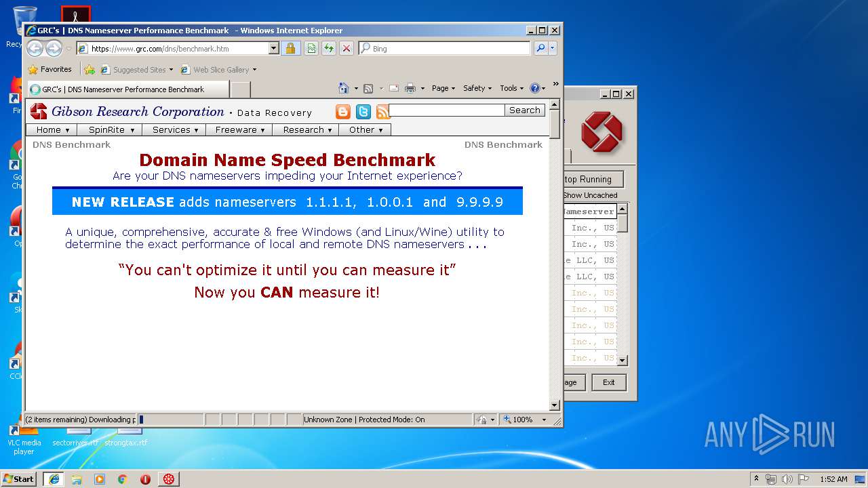
Task: Open Windows Media Player taskbar icon
Action: tap(100, 479)
